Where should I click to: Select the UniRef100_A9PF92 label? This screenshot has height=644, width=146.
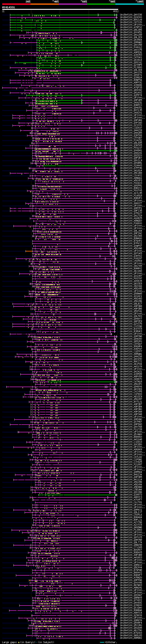(x=131, y=82)
